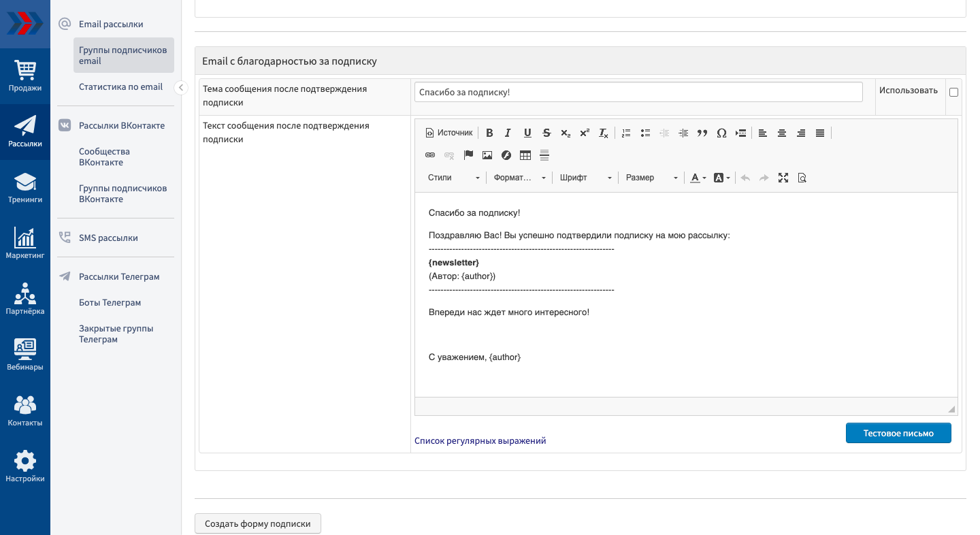Image resolution: width=980 pixels, height=535 pixels.
Task: Apply italic formatting in the editor
Action: (x=508, y=133)
